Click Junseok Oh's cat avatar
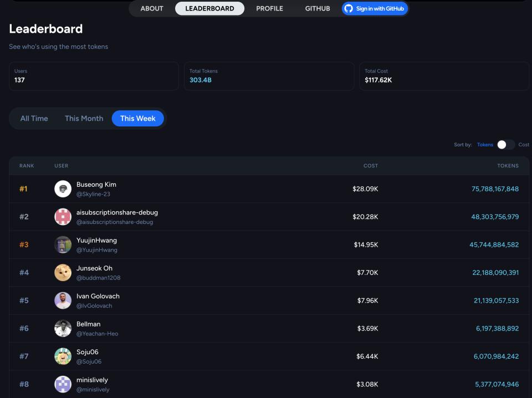The height and width of the screenshot is (398, 532). tap(63, 273)
